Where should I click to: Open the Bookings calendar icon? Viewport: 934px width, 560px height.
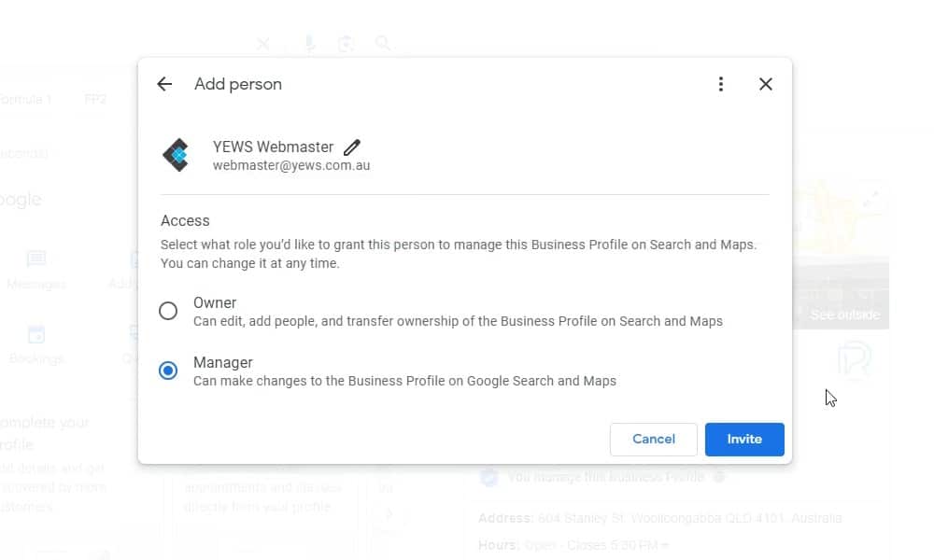coord(36,335)
